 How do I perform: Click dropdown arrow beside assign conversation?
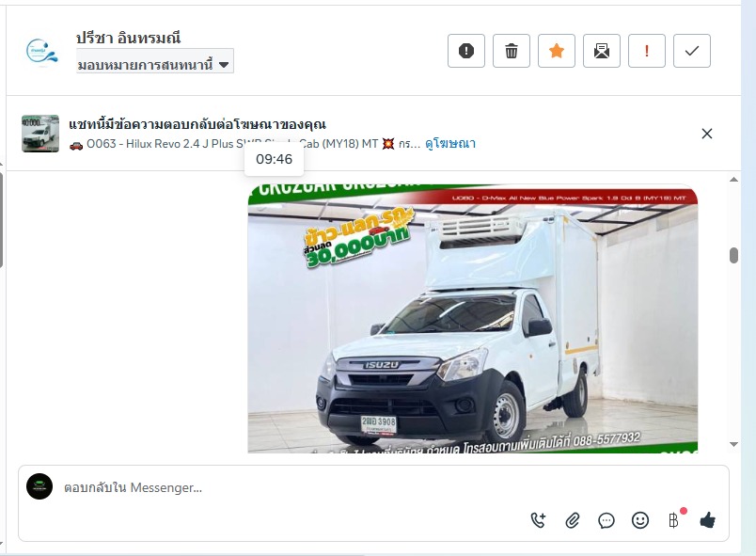pos(224,65)
